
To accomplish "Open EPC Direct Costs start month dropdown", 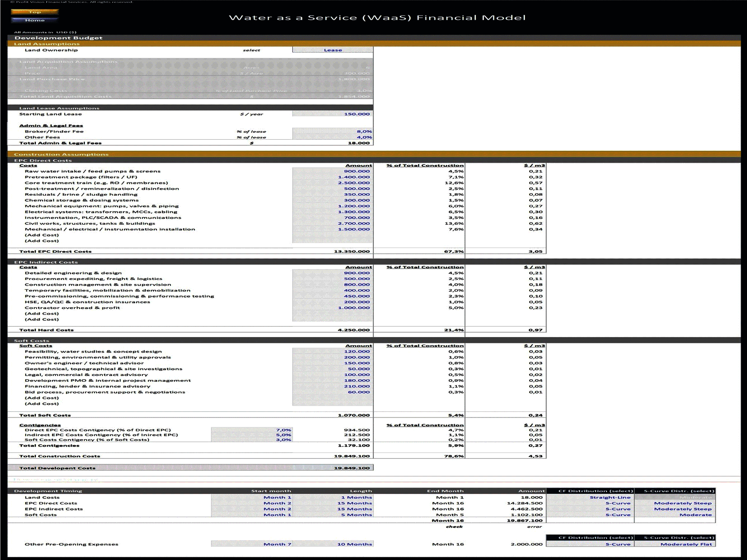I will (252, 503).
